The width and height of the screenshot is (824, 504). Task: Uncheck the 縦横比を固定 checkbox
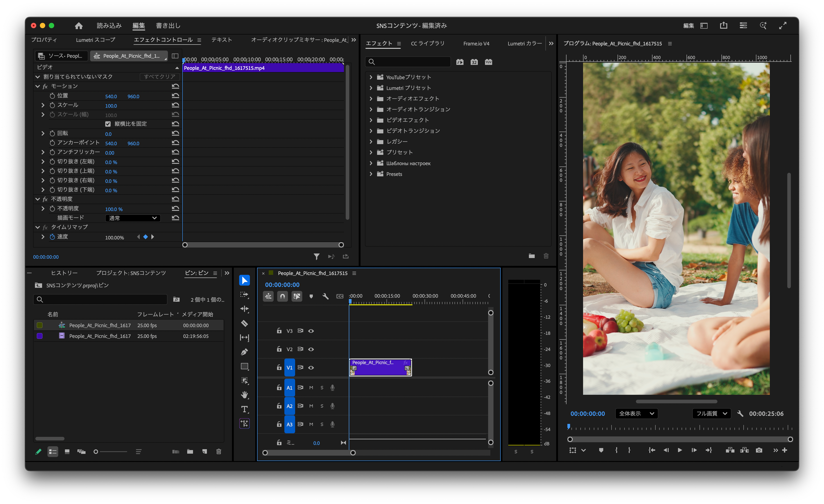point(108,124)
